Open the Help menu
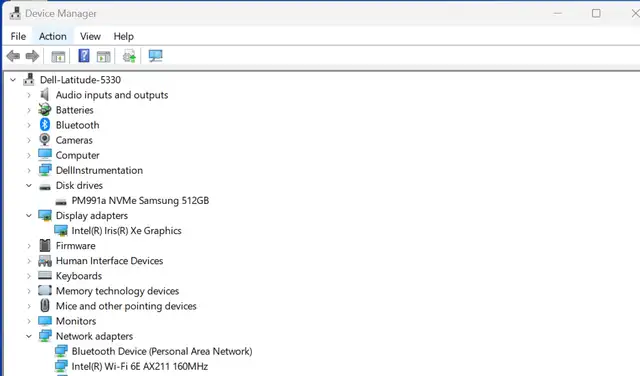The width and height of the screenshot is (640, 376). click(123, 36)
